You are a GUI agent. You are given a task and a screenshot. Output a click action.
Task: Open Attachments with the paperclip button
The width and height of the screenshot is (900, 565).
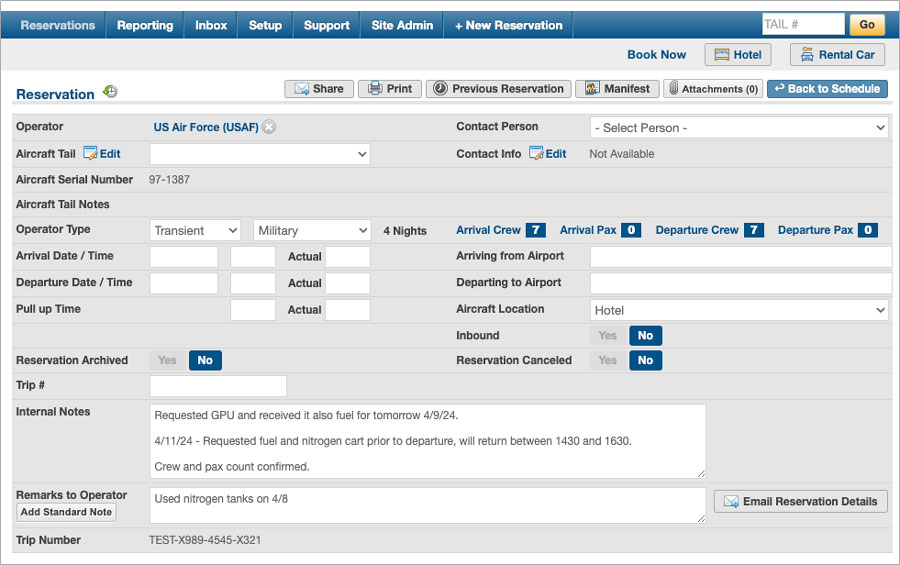point(712,89)
